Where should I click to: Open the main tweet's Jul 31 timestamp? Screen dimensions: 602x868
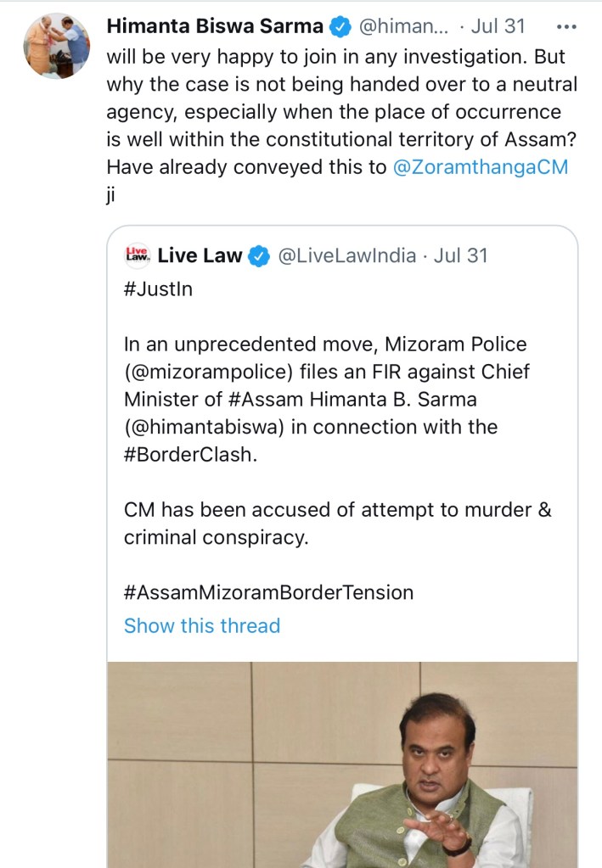click(x=498, y=26)
